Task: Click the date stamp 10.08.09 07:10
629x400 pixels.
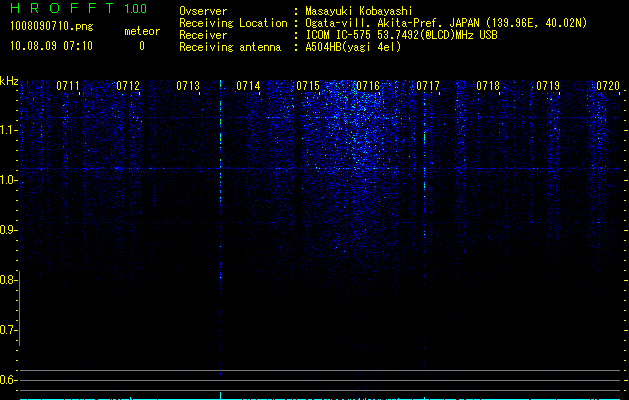Action: 51,46
